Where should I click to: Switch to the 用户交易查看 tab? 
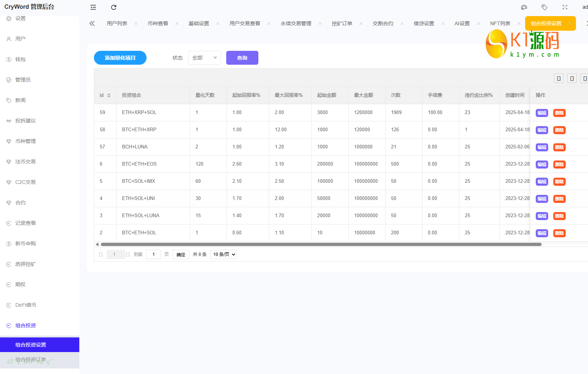pyautogui.click(x=245, y=23)
